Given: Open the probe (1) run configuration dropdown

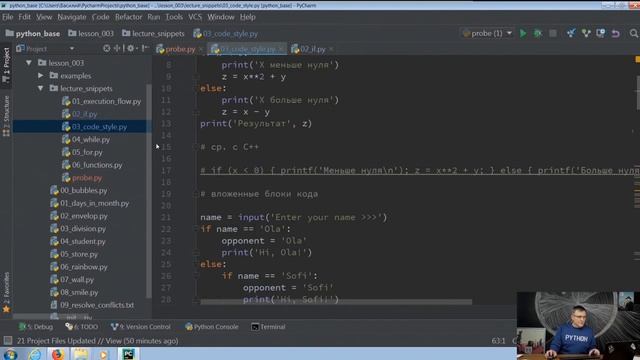Looking at the screenshot, I should click(487, 33).
